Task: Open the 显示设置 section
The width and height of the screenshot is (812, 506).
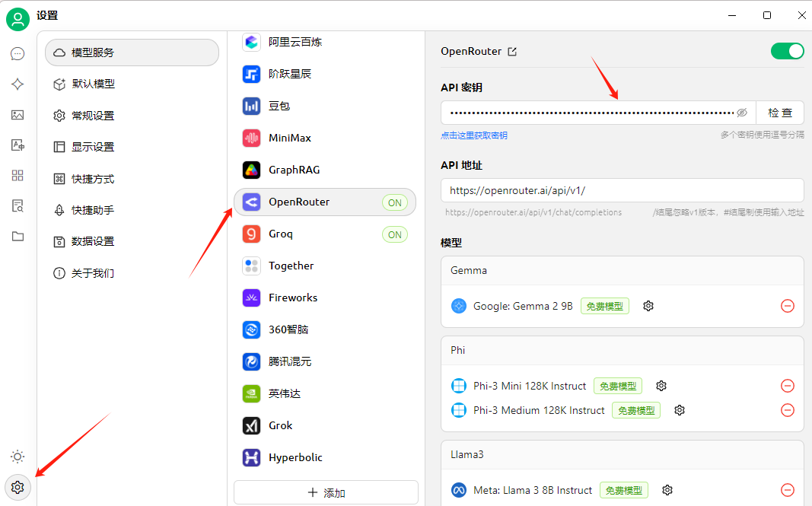Action: click(132, 147)
